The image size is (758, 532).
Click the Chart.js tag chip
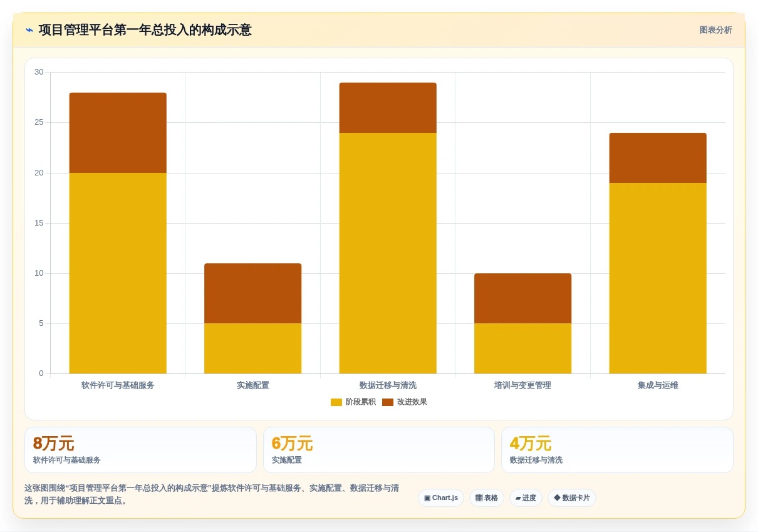[441, 498]
